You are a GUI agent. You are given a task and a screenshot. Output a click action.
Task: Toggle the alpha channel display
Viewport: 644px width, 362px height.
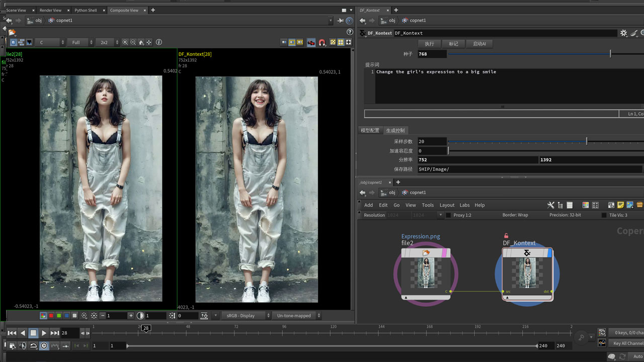coord(74,316)
